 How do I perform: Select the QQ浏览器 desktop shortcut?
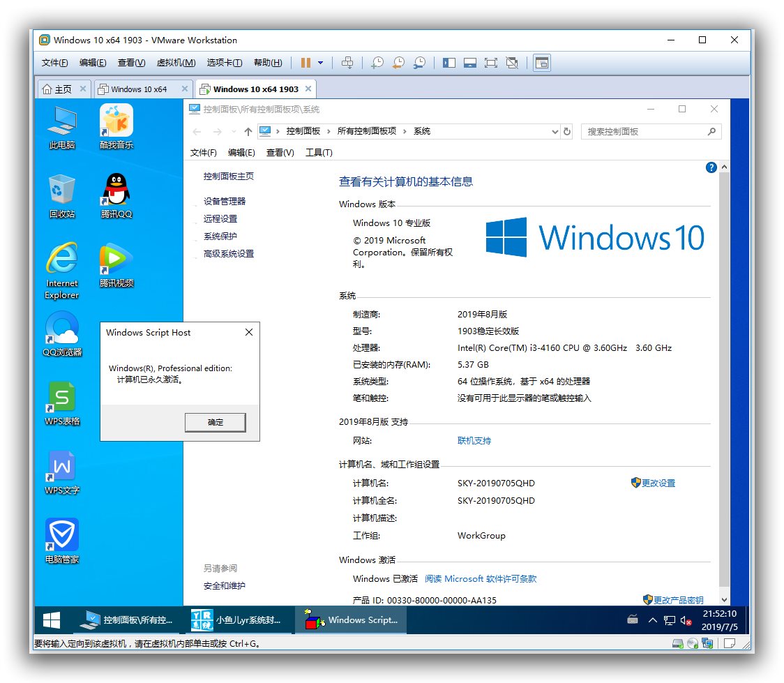(x=62, y=334)
